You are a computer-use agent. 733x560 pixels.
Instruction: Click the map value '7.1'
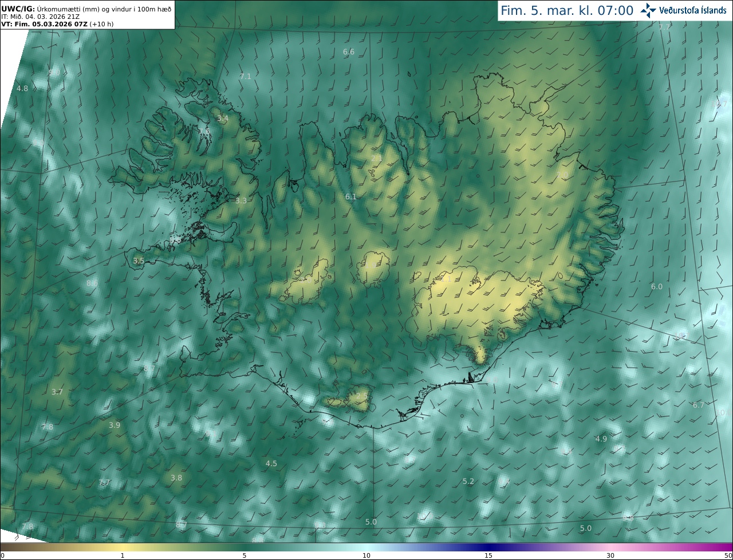[245, 76]
